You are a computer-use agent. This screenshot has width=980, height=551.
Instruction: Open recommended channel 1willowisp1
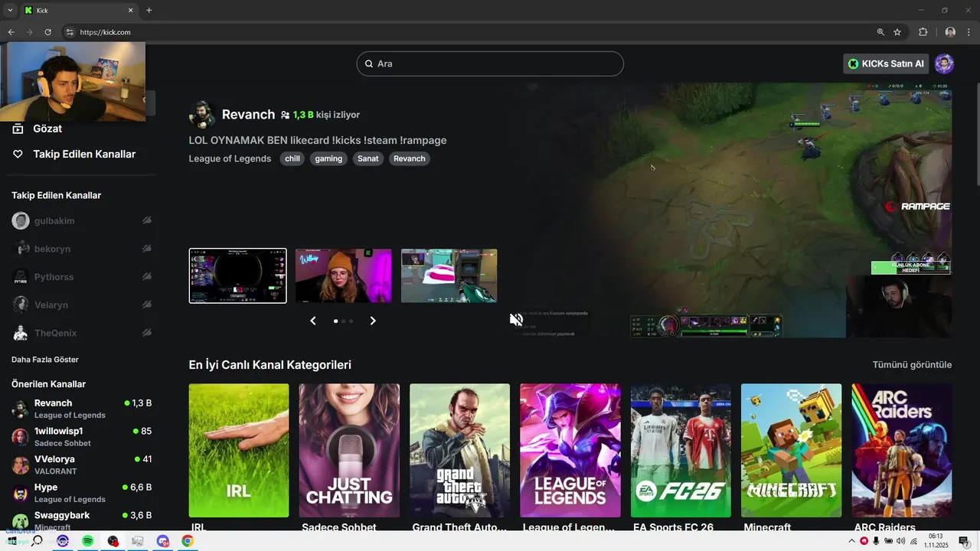[82, 437]
